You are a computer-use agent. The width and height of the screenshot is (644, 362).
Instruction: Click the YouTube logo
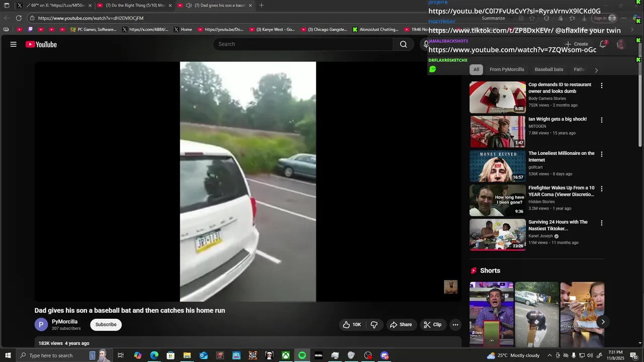pyautogui.click(x=41, y=44)
